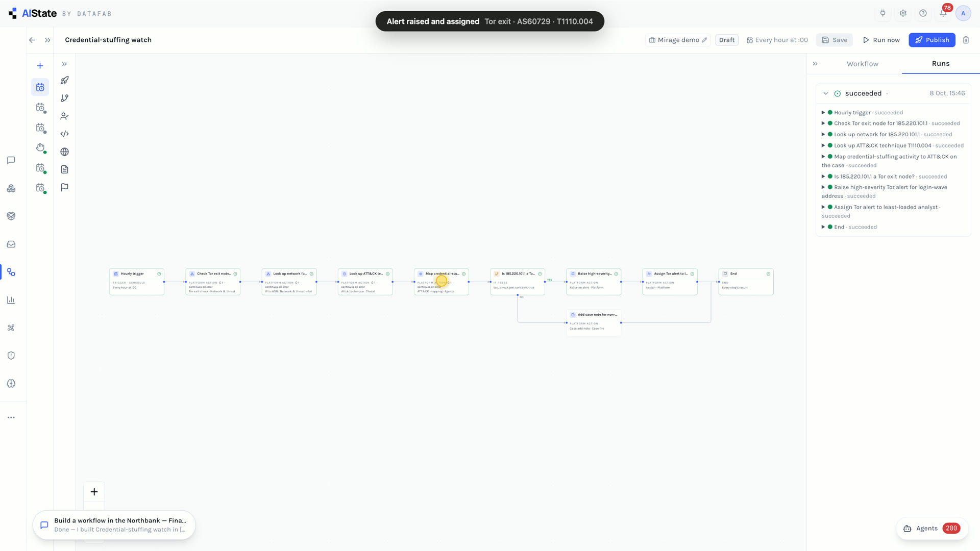This screenshot has width=980, height=551.
Task: Collapse the succeeded run entry chevron
Action: 825,93
